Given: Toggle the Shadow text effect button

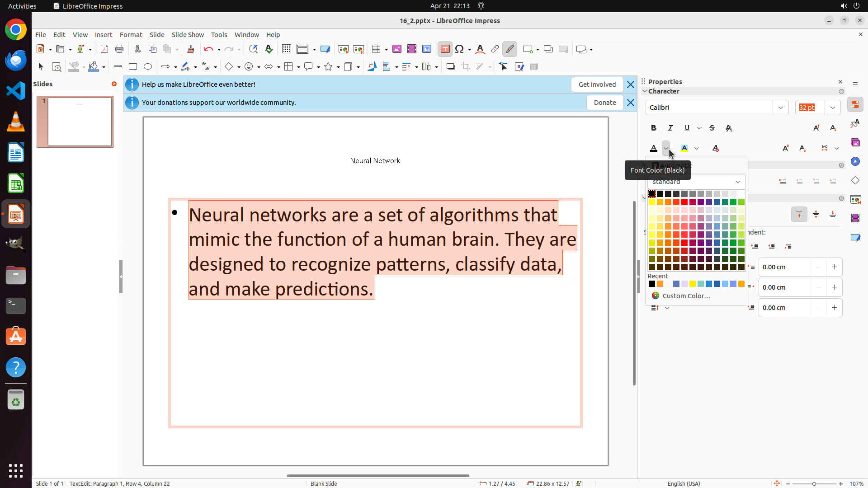Looking at the screenshot, I should coord(729,128).
